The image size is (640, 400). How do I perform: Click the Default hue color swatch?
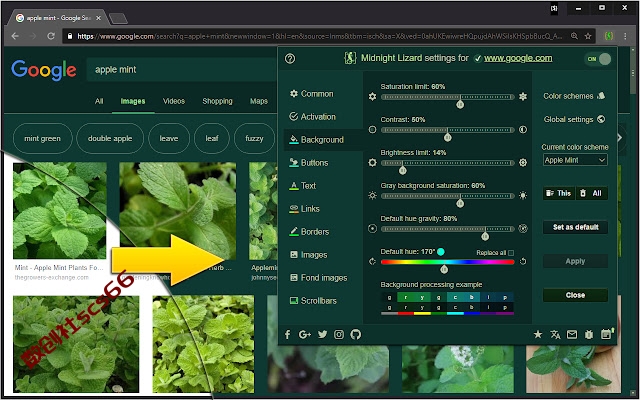441,252
